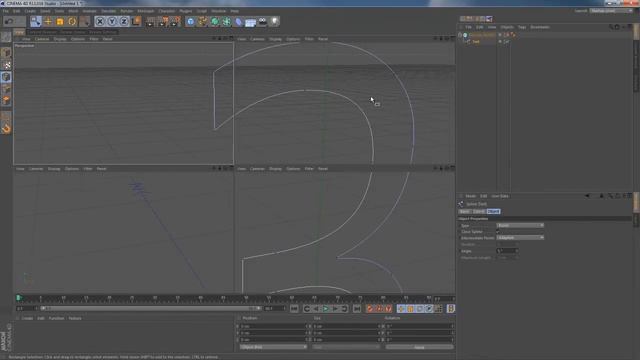The image size is (640, 360).
Task: Open the Layout dropdown at top right
Action: point(611,11)
